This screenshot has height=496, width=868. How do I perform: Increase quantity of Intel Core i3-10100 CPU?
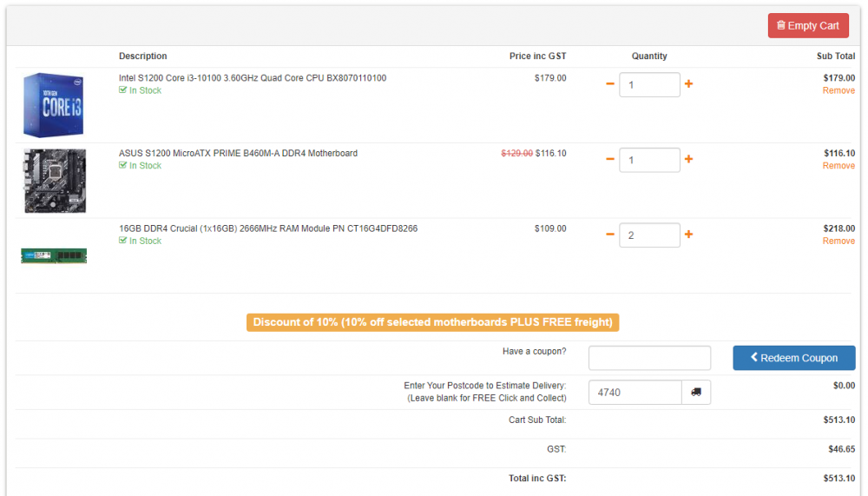click(688, 83)
